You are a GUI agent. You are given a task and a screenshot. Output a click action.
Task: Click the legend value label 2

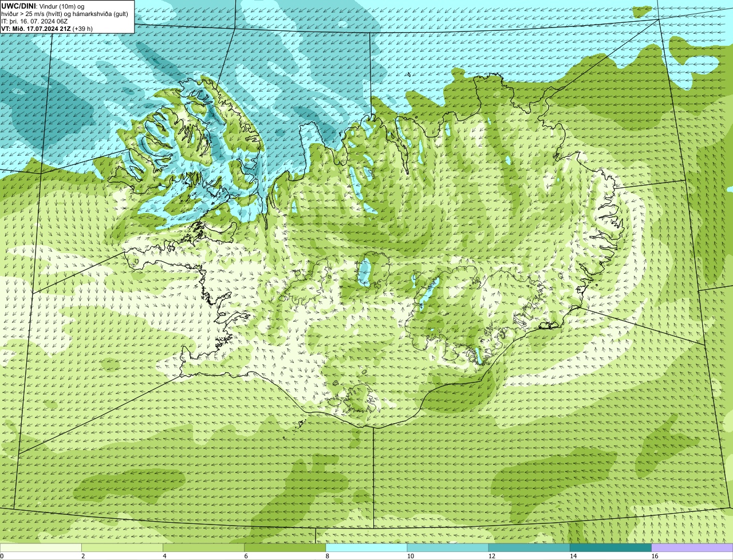[x=83, y=556]
